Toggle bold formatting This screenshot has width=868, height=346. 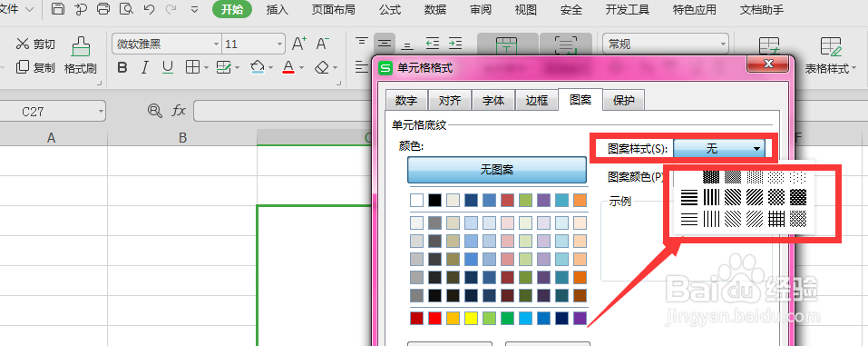[x=122, y=67]
